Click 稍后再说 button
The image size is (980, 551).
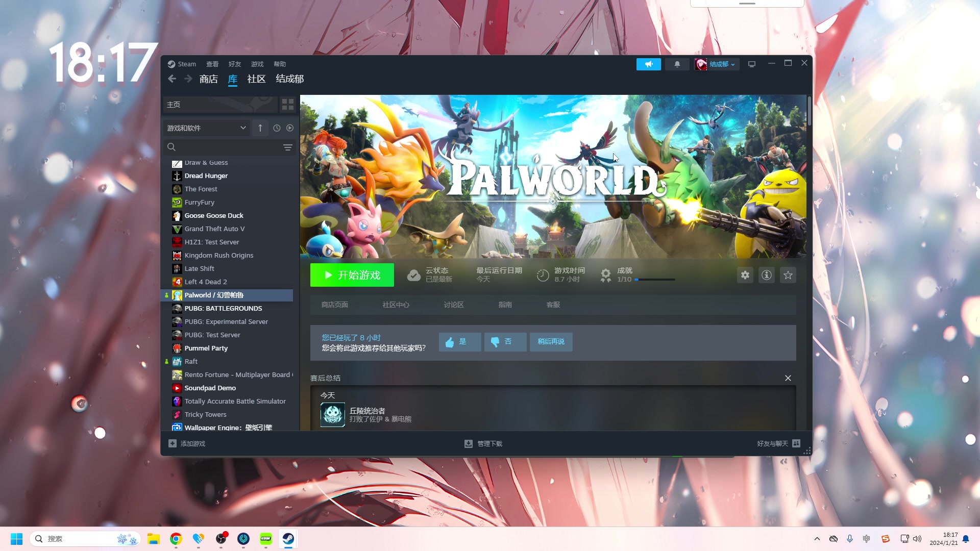[x=551, y=342]
